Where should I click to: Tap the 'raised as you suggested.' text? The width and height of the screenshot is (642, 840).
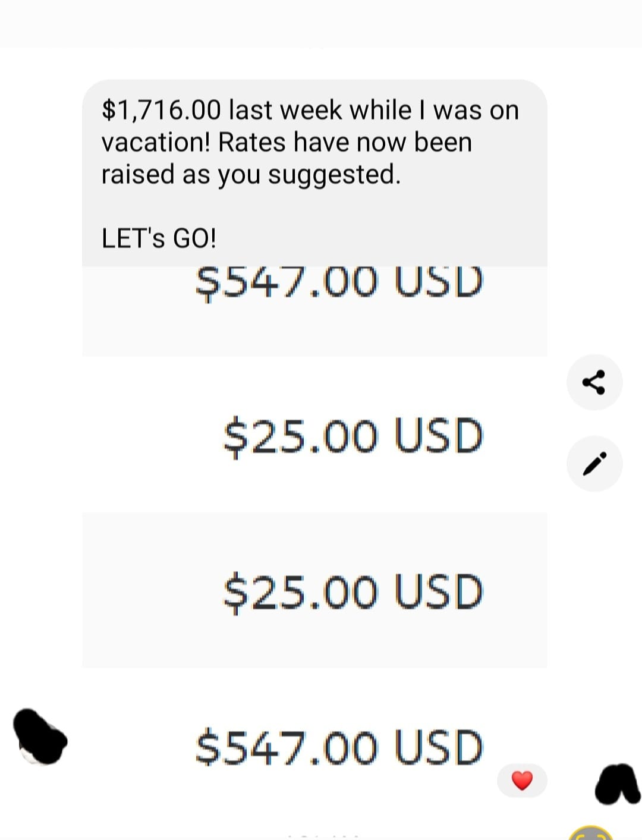click(251, 175)
